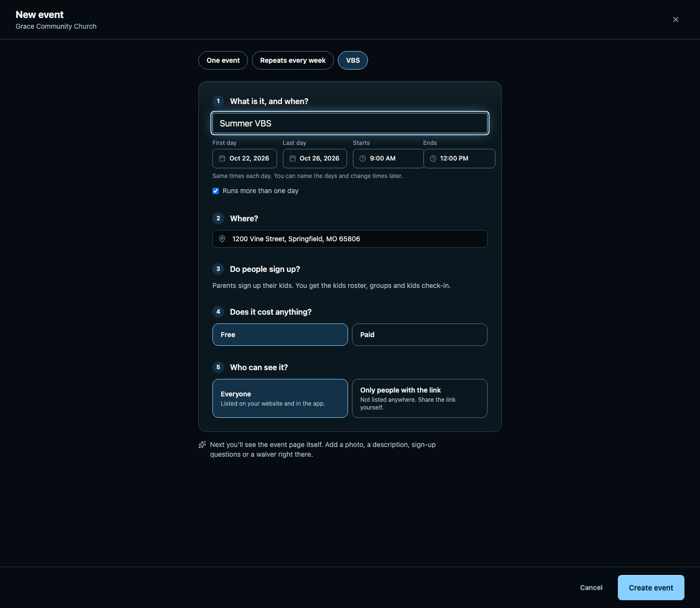700x608 pixels.
Task: Click the clock icon in Ends field
Action: click(433, 159)
